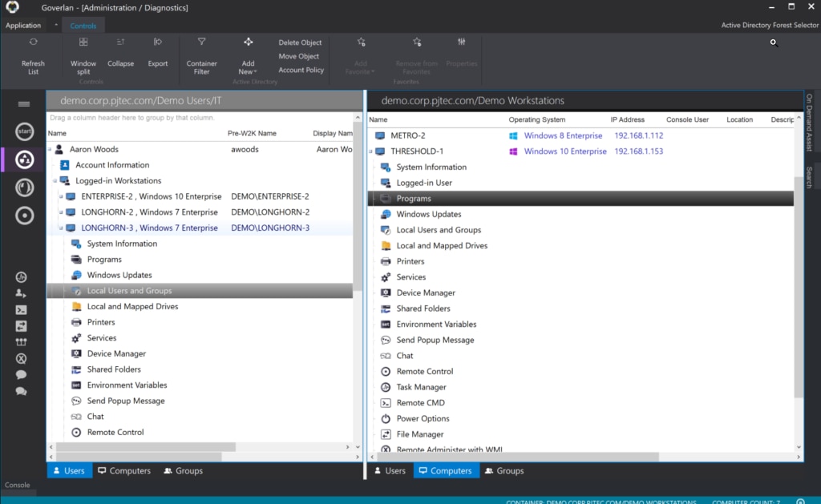821x504 pixels.
Task: Sort by Operating System column header
Action: (x=536, y=119)
